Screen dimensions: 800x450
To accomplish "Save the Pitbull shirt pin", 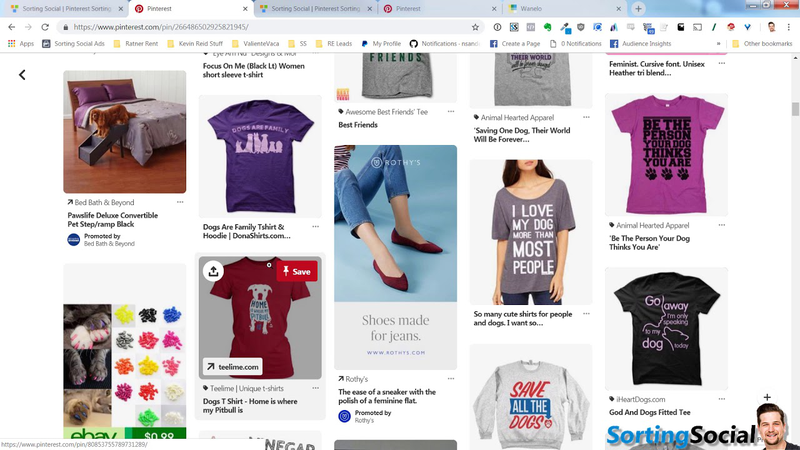I will [x=296, y=271].
